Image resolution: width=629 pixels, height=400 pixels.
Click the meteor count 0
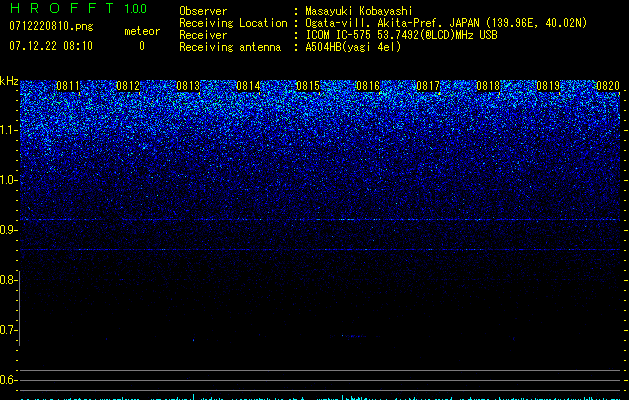click(x=142, y=46)
